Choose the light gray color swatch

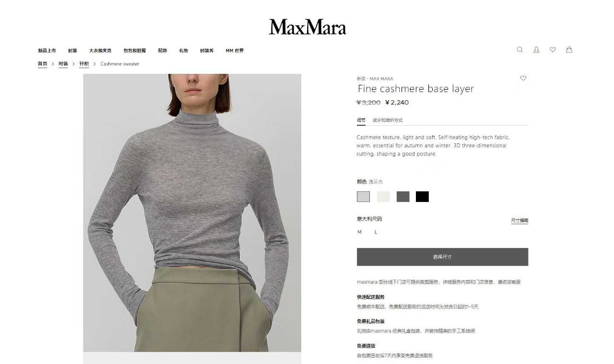click(363, 197)
